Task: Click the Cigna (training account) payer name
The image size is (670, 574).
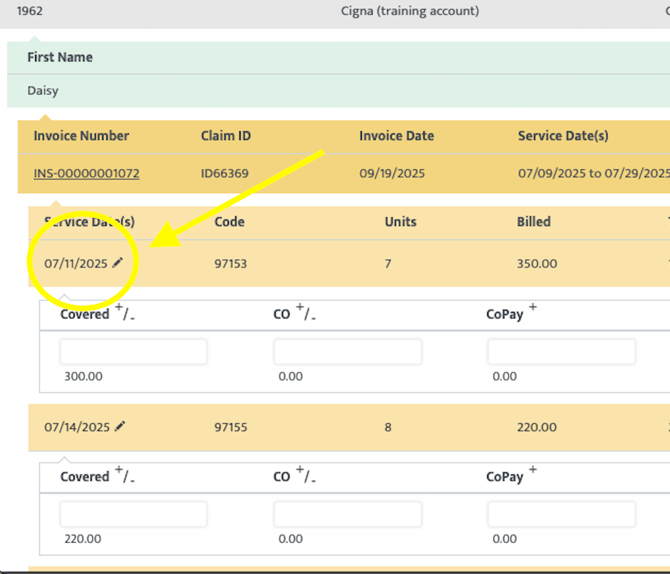Action: click(x=410, y=11)
